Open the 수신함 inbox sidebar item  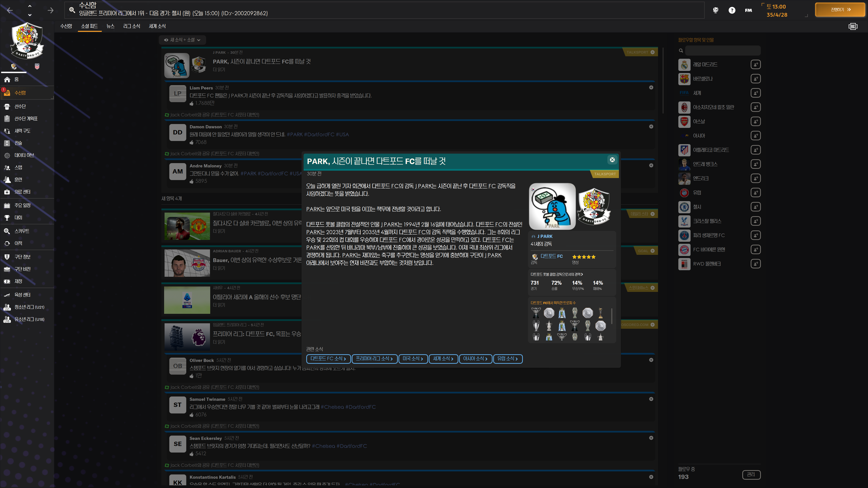click(27, 93)
